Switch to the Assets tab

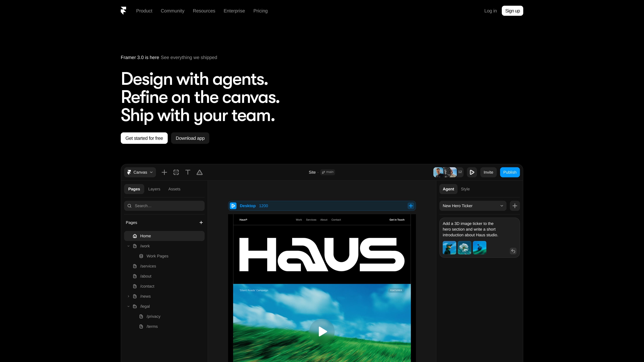(174, 189)
